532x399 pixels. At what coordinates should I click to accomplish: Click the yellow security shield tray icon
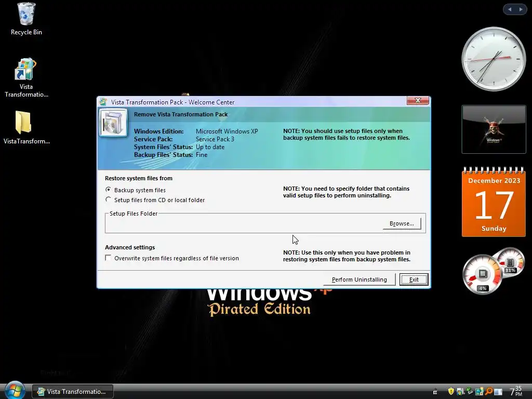click(x=451, y=391)
